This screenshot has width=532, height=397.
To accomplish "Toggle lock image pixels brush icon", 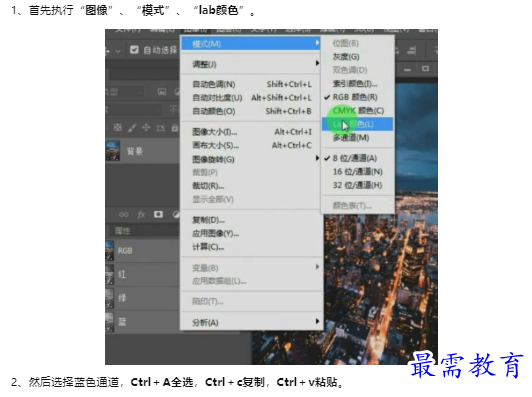I will tap(132, 128).
